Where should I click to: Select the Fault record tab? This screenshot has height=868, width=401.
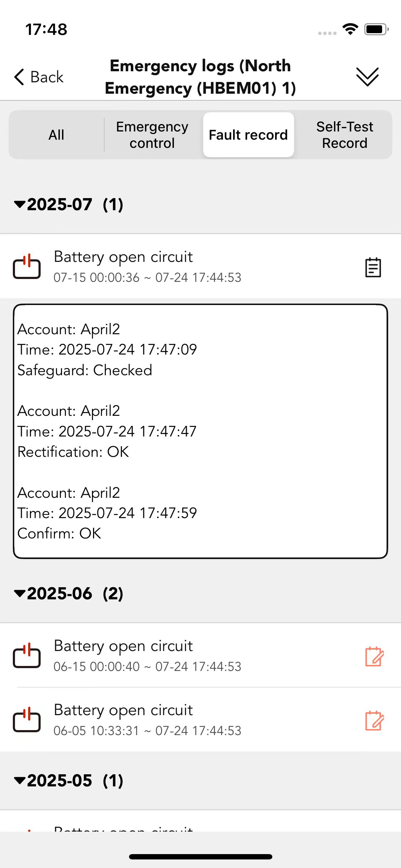(248, 135)
